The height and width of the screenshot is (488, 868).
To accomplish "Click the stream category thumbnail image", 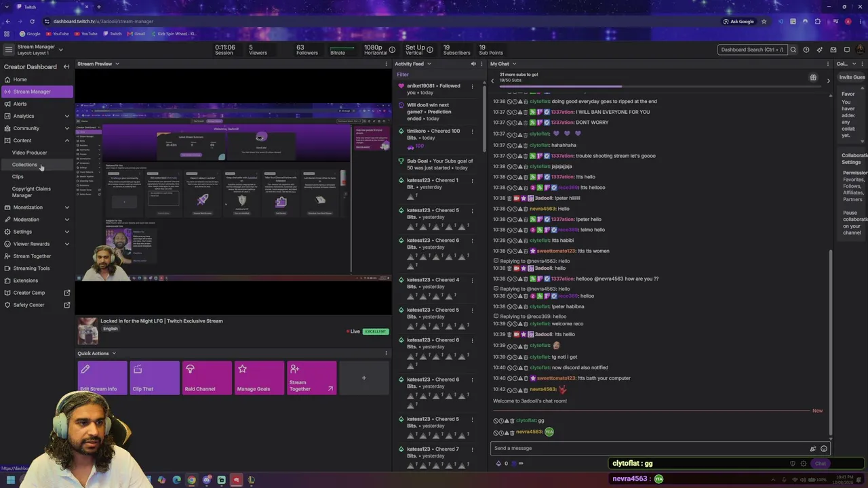I will [x=87, y=330].
